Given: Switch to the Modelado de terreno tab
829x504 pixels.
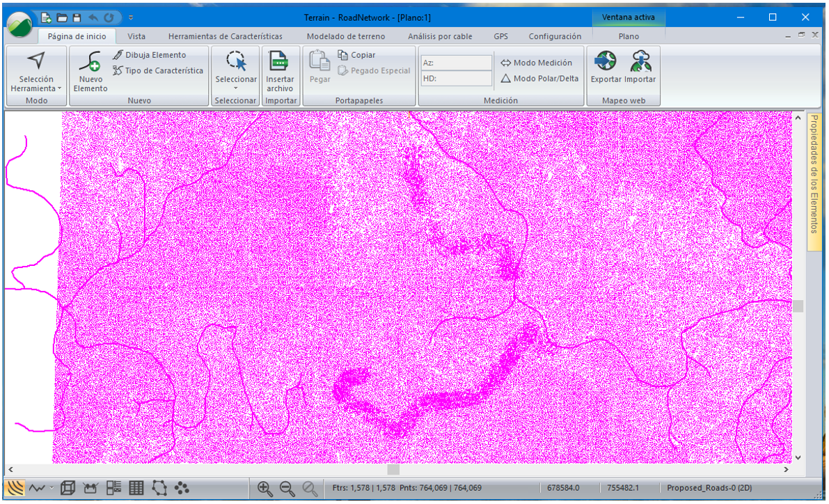Looking at the screenshot, I should click(x=345, y=36).
